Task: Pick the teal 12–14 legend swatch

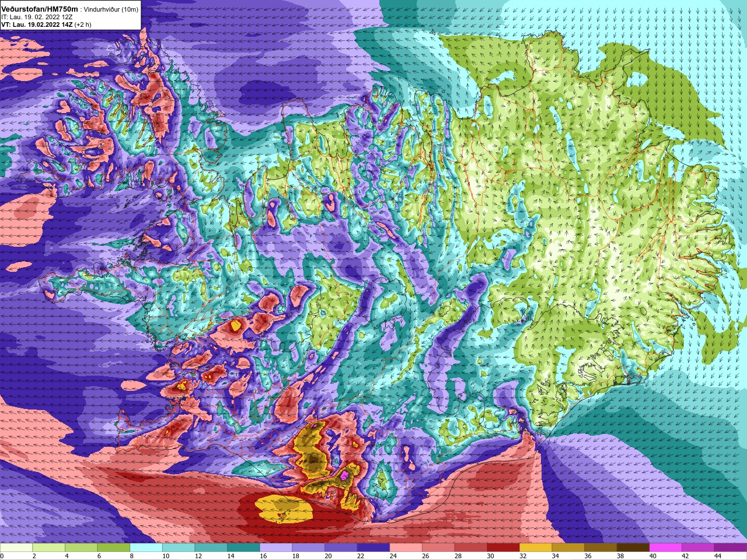Action: [211, 548]
